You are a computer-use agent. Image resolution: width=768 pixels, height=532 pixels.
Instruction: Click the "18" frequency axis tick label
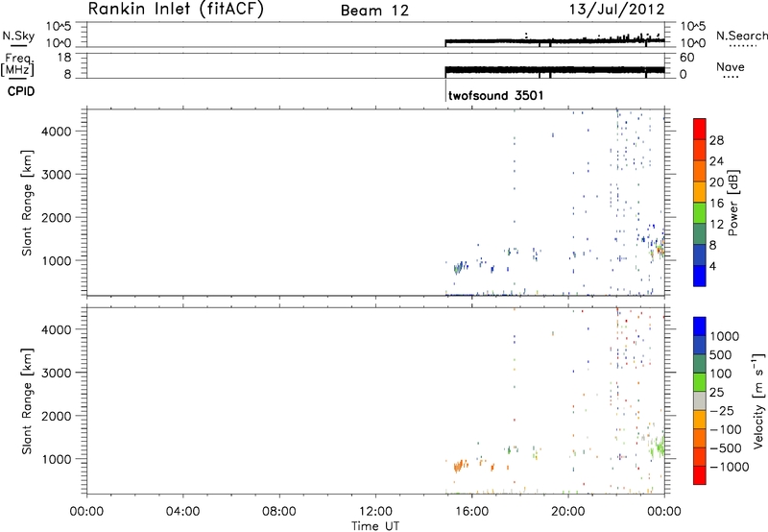(x=64, y=58)
